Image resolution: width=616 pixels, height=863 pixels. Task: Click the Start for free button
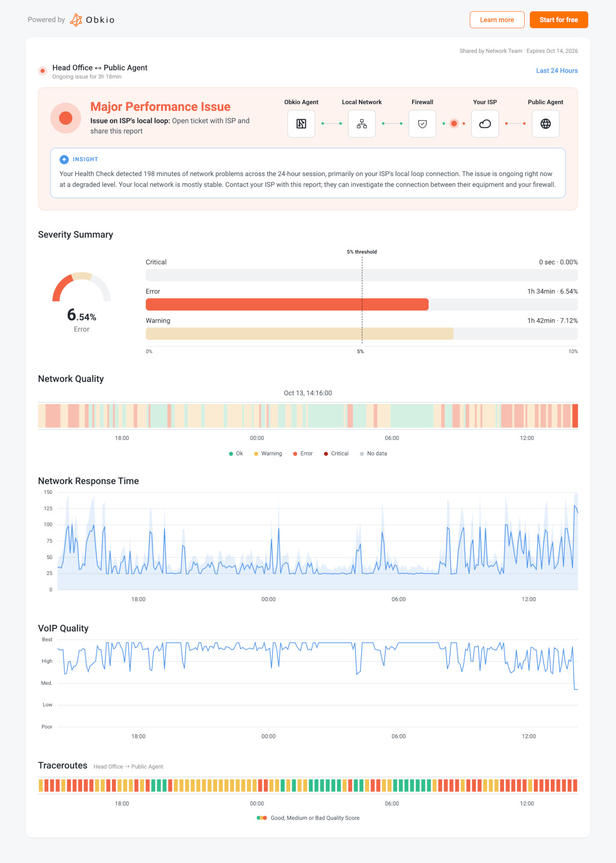point(559,20)
